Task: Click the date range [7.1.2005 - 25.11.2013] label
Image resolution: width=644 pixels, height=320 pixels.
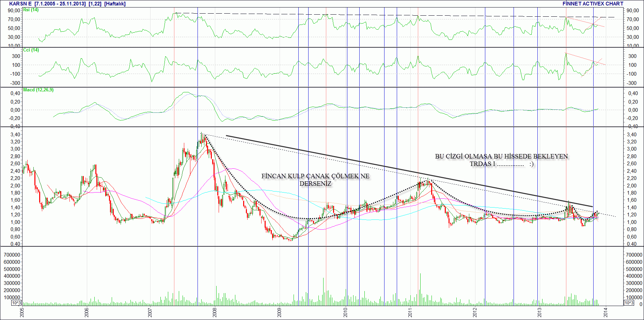Action: pos(60,4)
